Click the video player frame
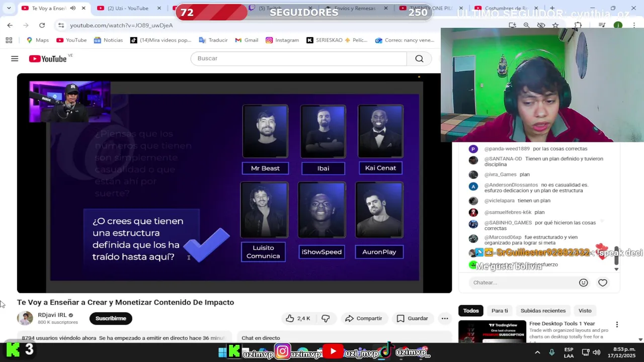The image size is (644, 362). coord(234,183)
